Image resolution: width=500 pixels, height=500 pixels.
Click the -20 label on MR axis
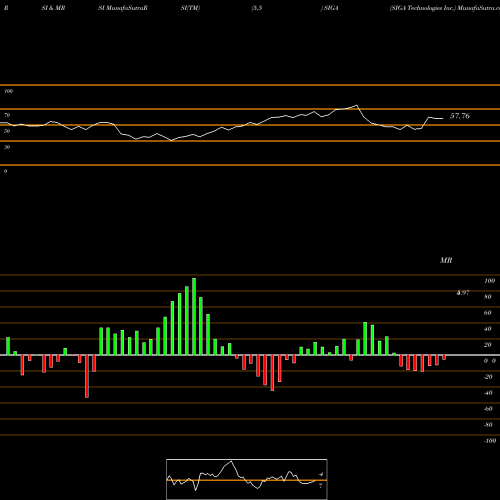pos(488,377)
